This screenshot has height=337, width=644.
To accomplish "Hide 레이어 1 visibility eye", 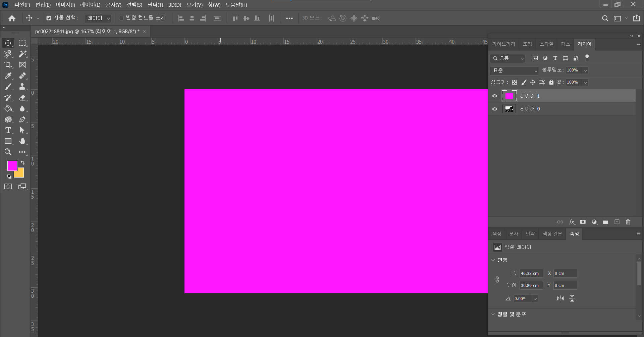I will (495, 96).
